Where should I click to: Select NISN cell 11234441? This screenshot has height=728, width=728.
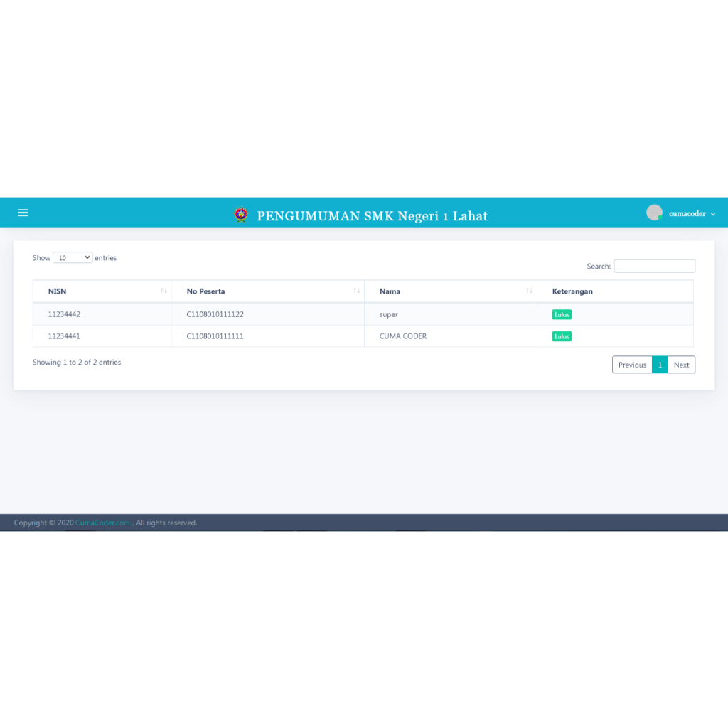coord(64,336)
